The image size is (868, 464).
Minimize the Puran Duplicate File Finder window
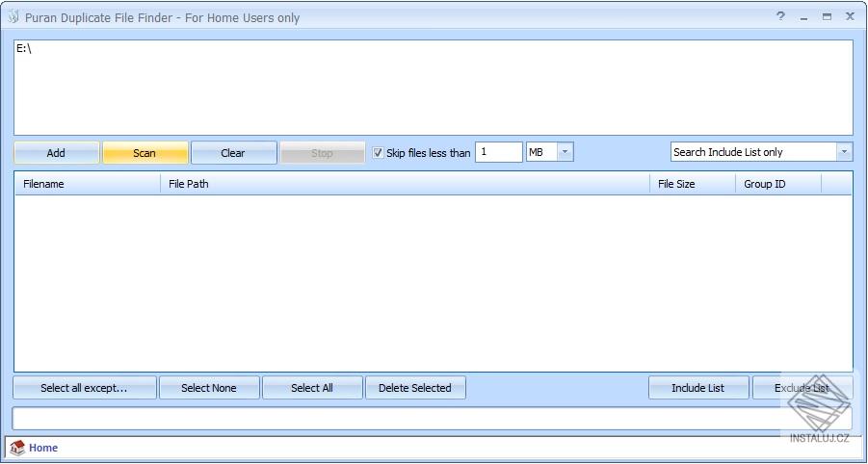(x=803, y=17)
